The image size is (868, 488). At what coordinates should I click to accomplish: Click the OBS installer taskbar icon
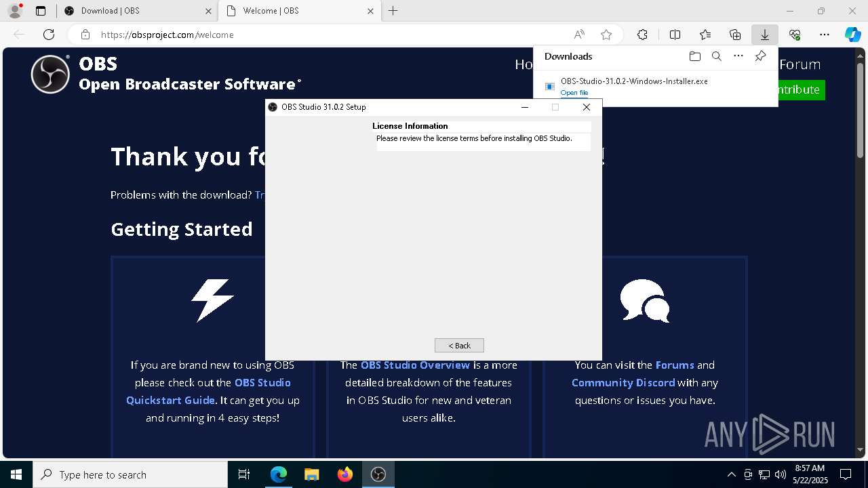[378, 474]
